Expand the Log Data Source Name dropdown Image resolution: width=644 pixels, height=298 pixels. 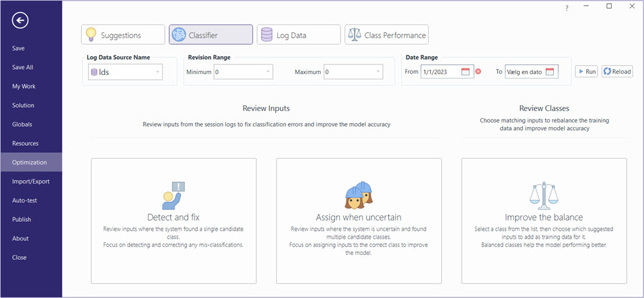coord(157,72)
